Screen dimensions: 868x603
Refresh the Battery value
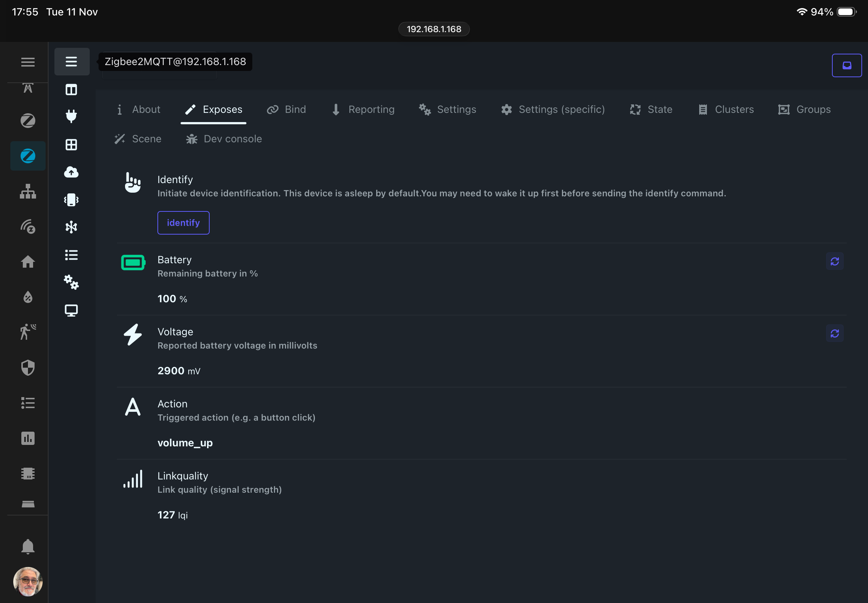pos(835,261)
